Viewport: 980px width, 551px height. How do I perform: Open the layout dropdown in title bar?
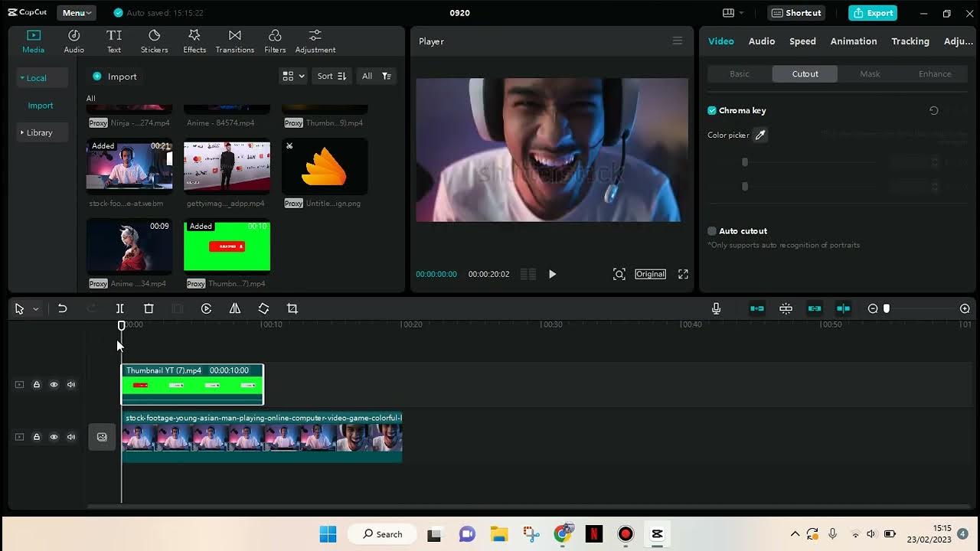point(733,13)
